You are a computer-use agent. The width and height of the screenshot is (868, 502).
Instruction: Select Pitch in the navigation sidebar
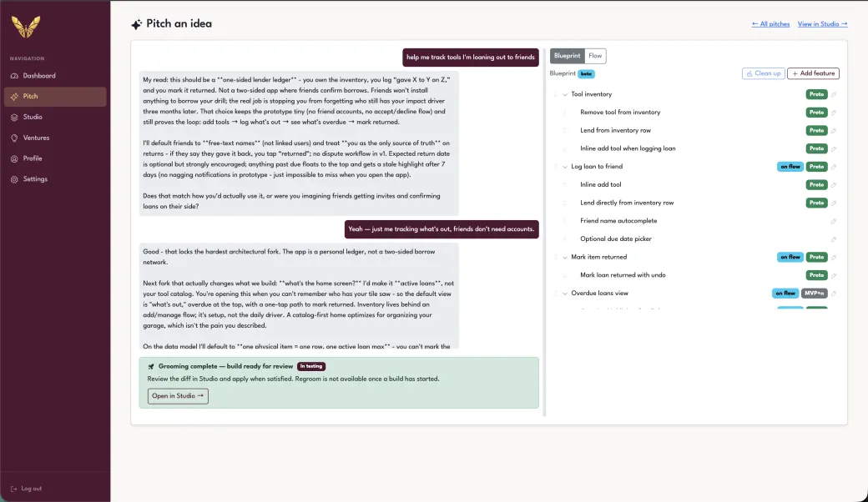(55, 96)
